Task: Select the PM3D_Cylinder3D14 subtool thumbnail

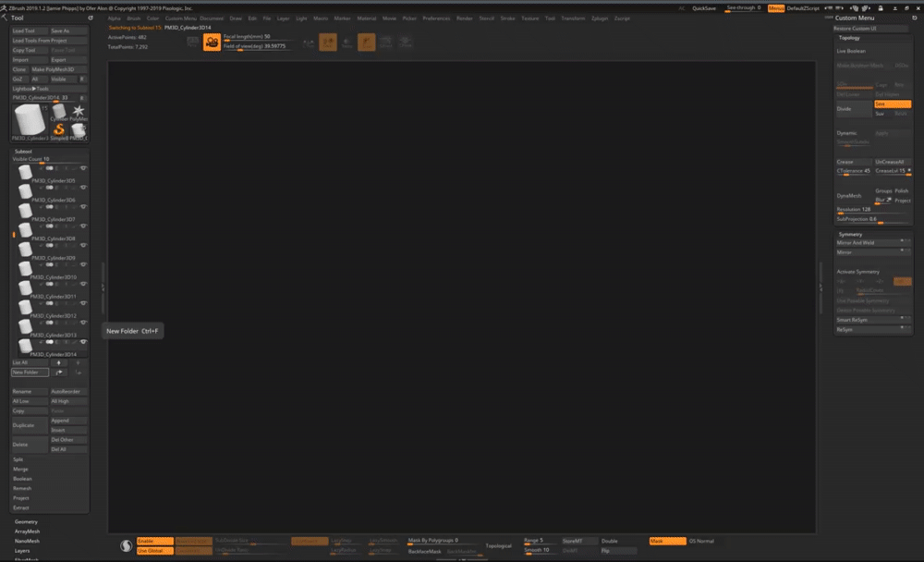Action: click(x=25, y=346)
